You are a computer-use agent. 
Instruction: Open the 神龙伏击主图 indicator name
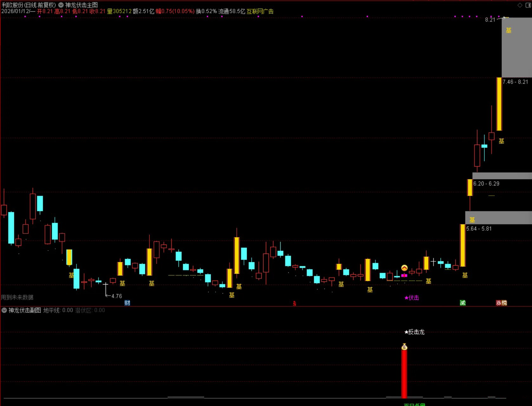82,5
